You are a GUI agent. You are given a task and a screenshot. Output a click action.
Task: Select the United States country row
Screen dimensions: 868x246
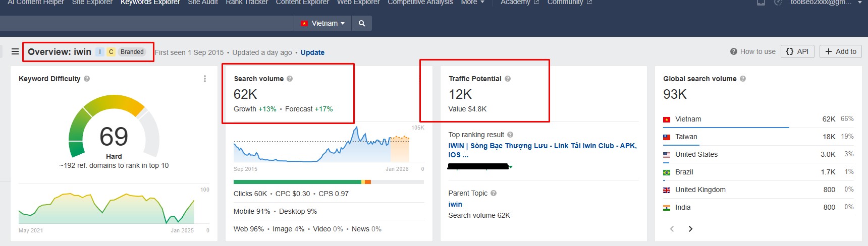coord(758,154)
